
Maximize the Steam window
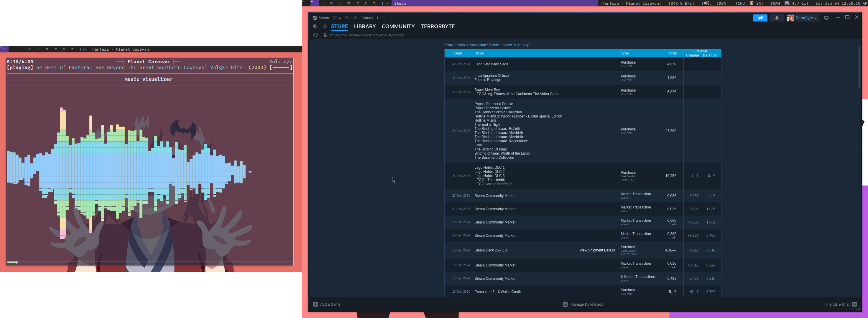847,17
